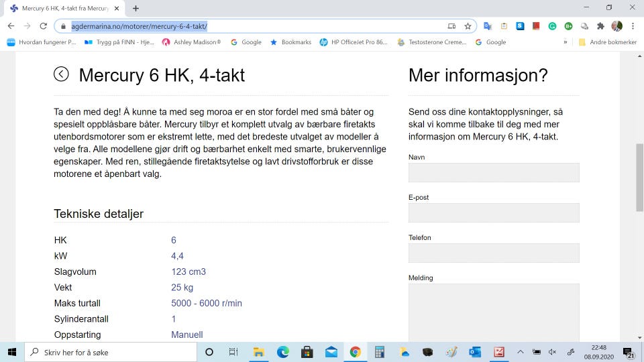
Task: Click the send-to-devices icon in address bar
Action: point(451,26)
